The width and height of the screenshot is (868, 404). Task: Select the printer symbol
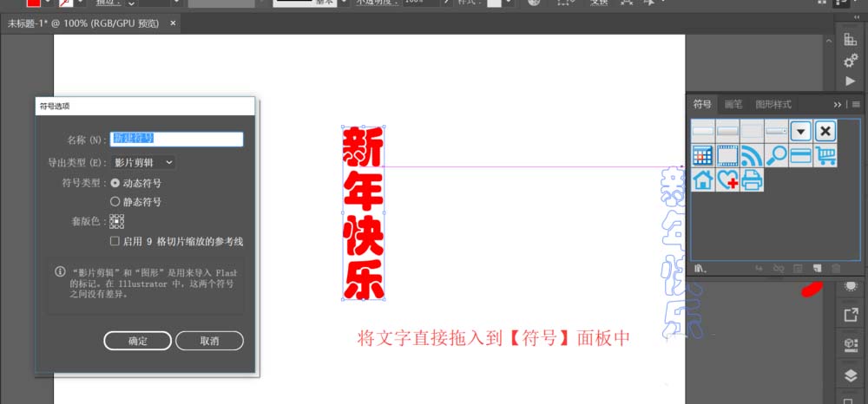tap(752, 179)
